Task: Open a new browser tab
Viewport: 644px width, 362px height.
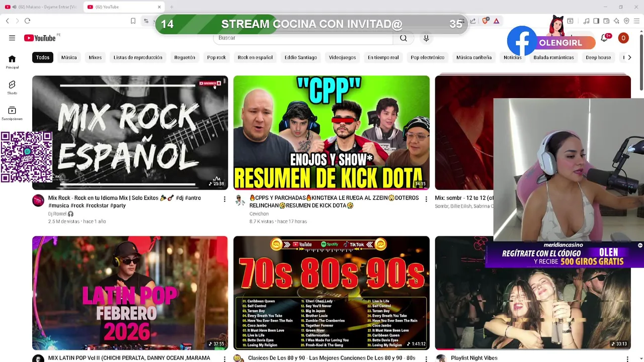Action: click(172, 7)
